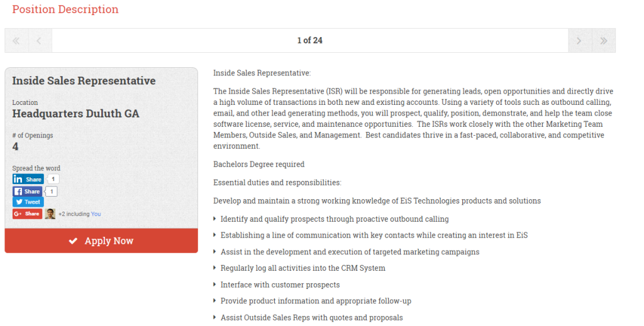
Task: Click the LinkedIn share count bubble
Action: 53,179
